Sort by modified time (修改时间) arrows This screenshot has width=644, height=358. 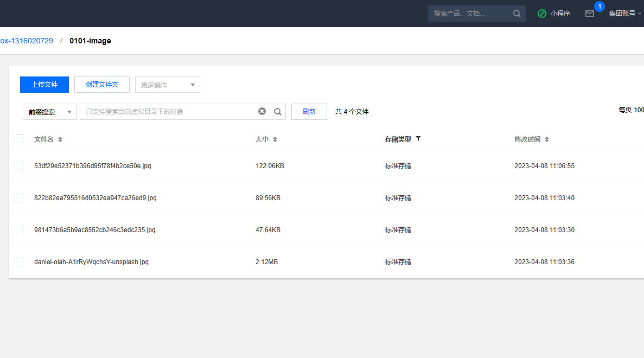547,139
